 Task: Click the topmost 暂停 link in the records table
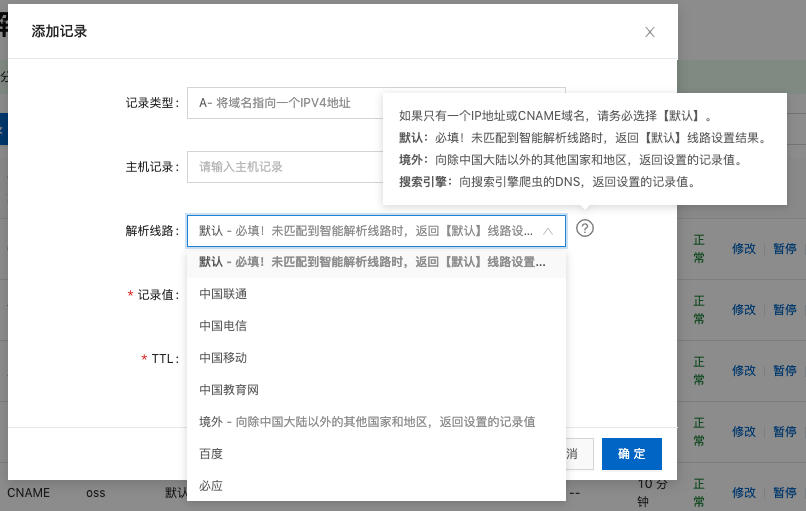(x=785, y=249)
